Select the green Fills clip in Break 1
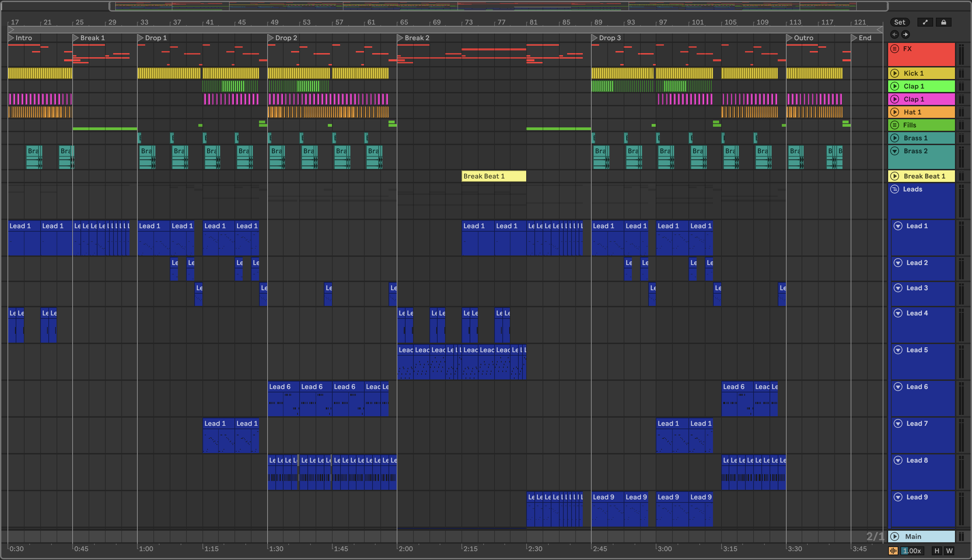 click(105, 129)
